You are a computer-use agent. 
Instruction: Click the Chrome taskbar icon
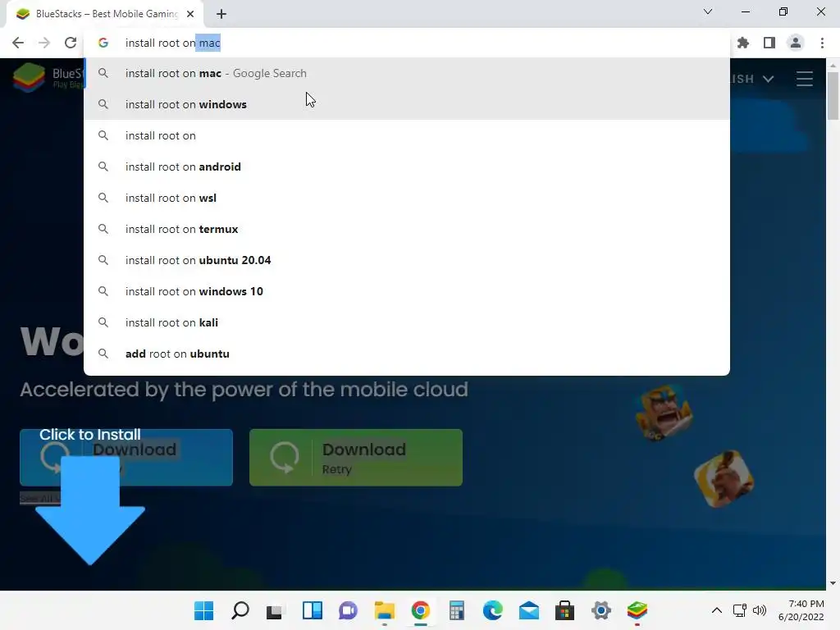point(421,610)
